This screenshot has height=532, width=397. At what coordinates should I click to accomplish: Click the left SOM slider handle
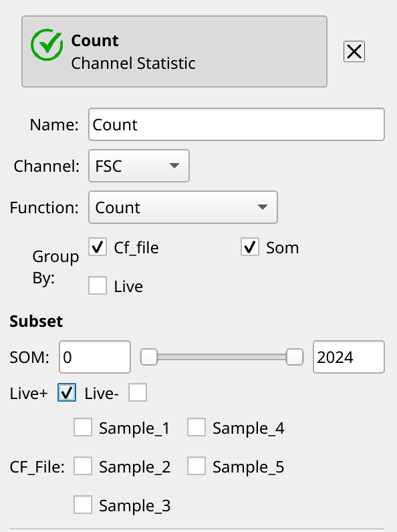[149, 357]
